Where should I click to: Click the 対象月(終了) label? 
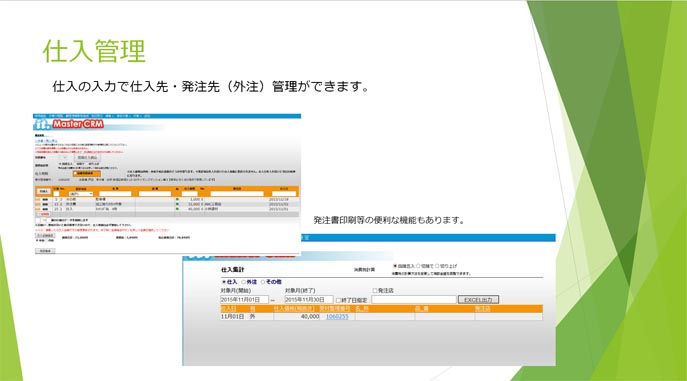300,290
